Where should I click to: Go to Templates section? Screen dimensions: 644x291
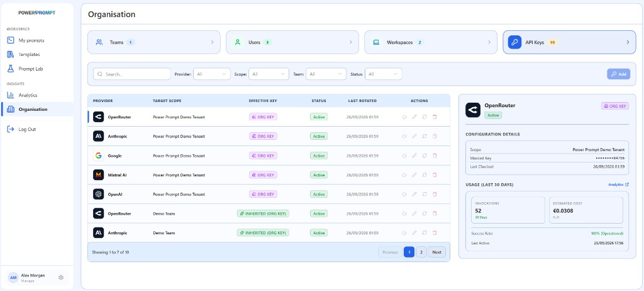pyautogui.click(x=37, y=54)
